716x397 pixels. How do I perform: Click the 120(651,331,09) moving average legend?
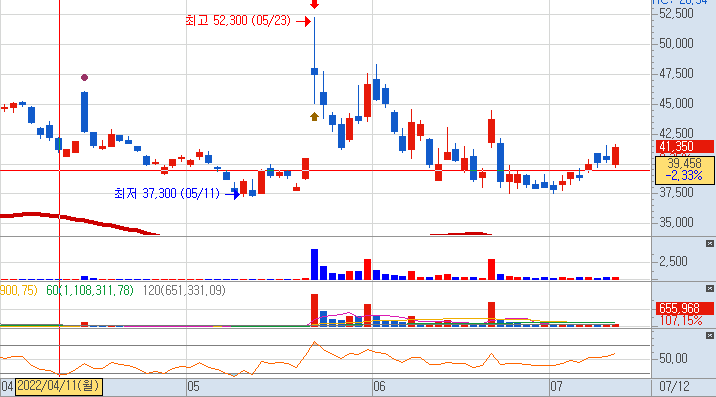tap(184, 291)
